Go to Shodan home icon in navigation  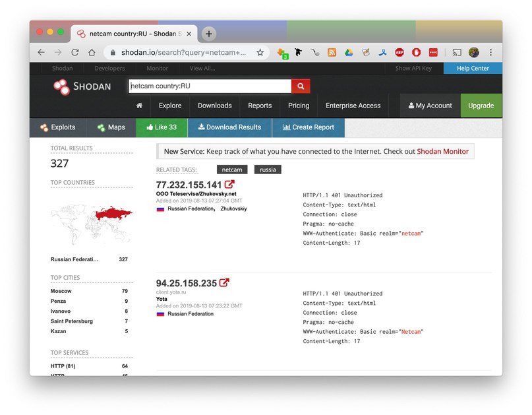(139, 106)
